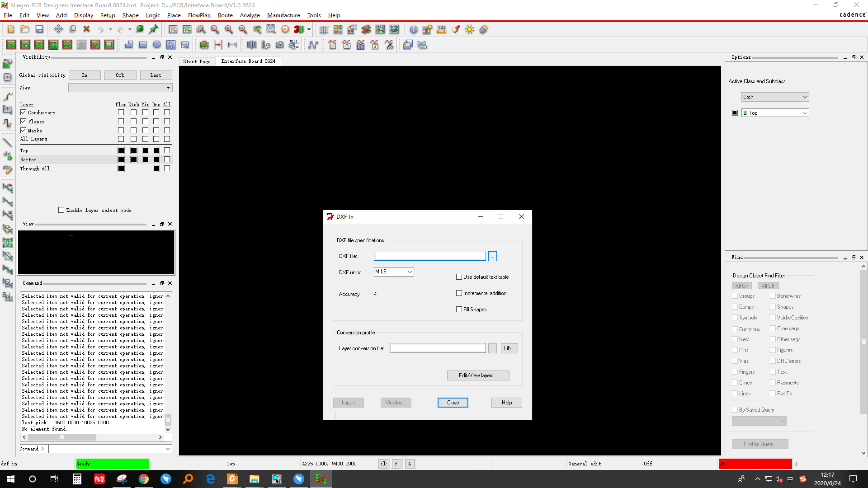Click the Help button in DXF In

[507, 403]
